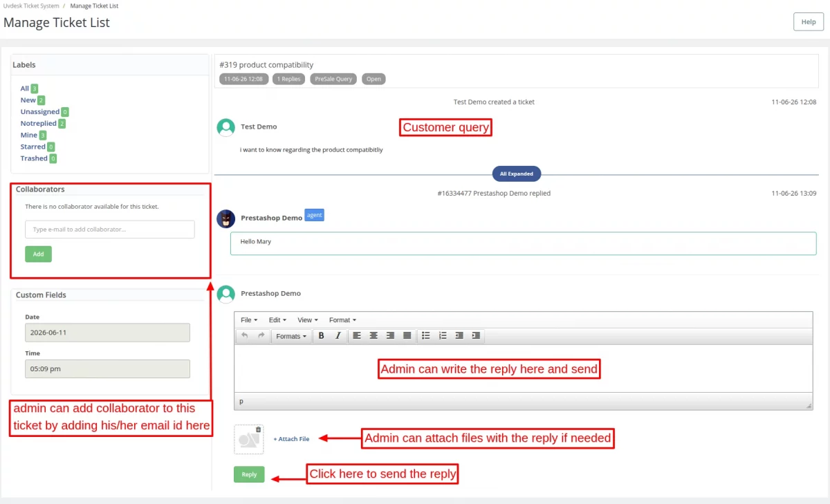Image resolution: width=830 pixels, height=504 pixels.
Task: Justify reply text
Action: pyautogui.click(x=407, y=336)
